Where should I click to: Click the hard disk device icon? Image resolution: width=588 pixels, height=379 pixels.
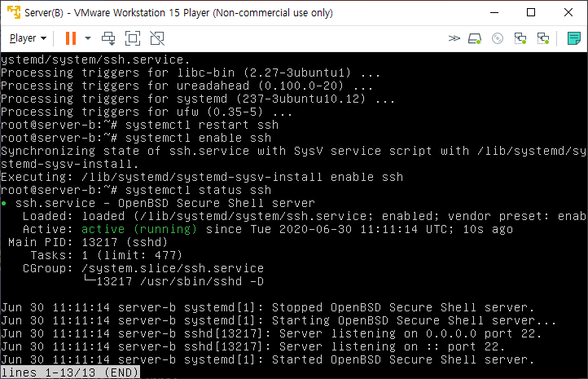pos(475,38)
